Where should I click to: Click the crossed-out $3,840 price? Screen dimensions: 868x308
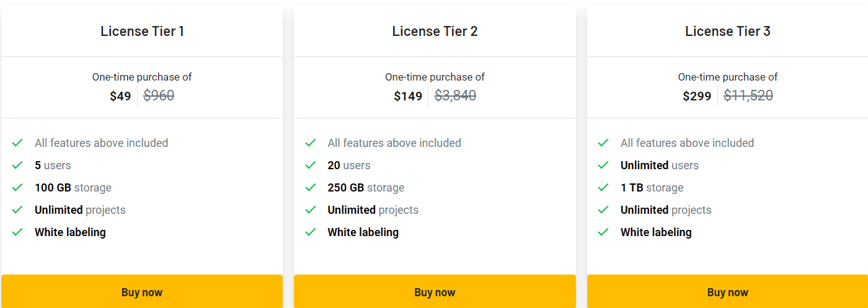455,95
